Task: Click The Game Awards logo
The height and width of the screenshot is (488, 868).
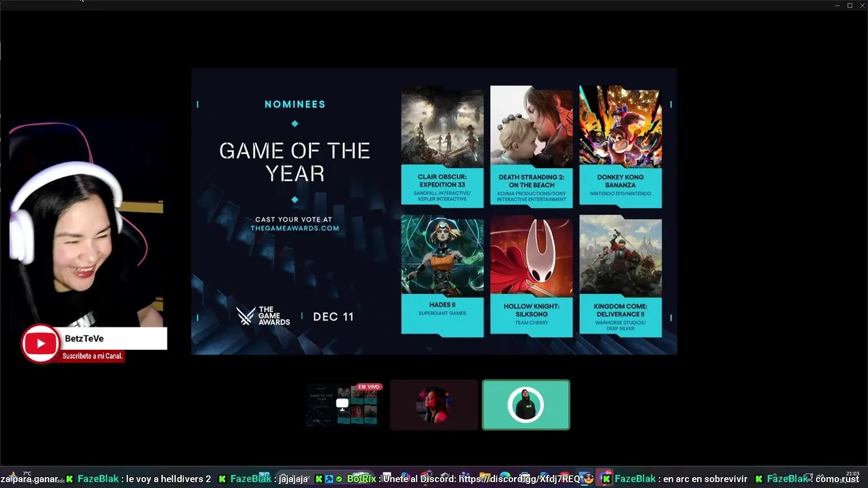Action: (x=263, y=316)
